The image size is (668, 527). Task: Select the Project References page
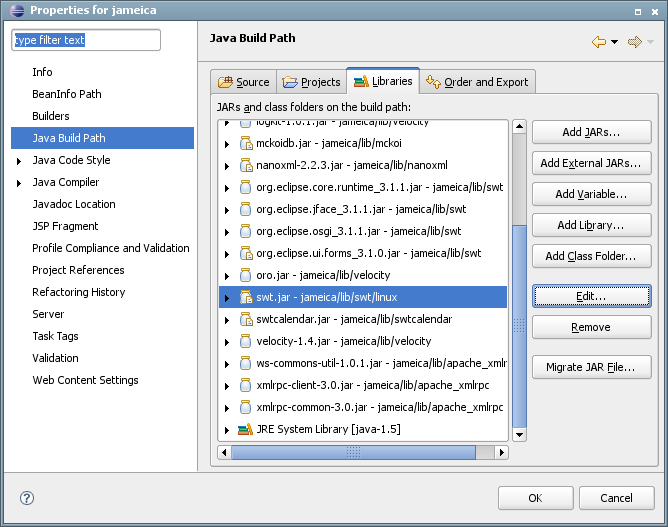[x=78, y=270]
